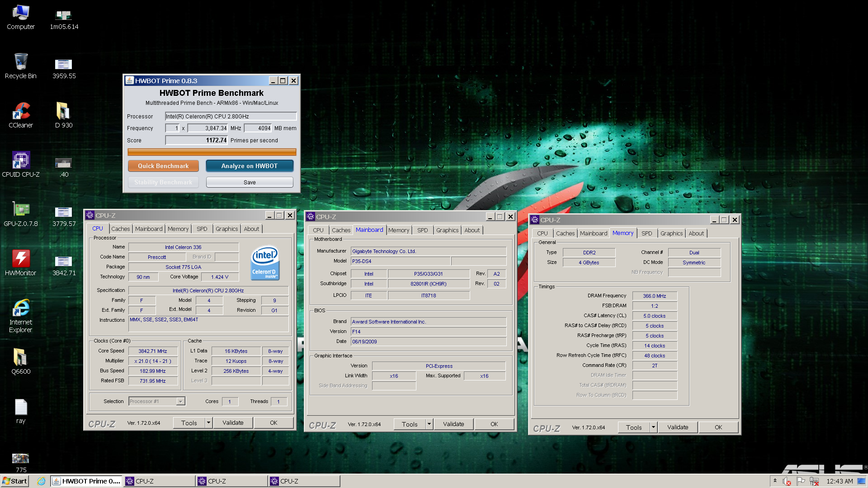Open Memory tab in left CPU-Z window
The height and width of the screenshot is (488, 868).
pos(178,229)
